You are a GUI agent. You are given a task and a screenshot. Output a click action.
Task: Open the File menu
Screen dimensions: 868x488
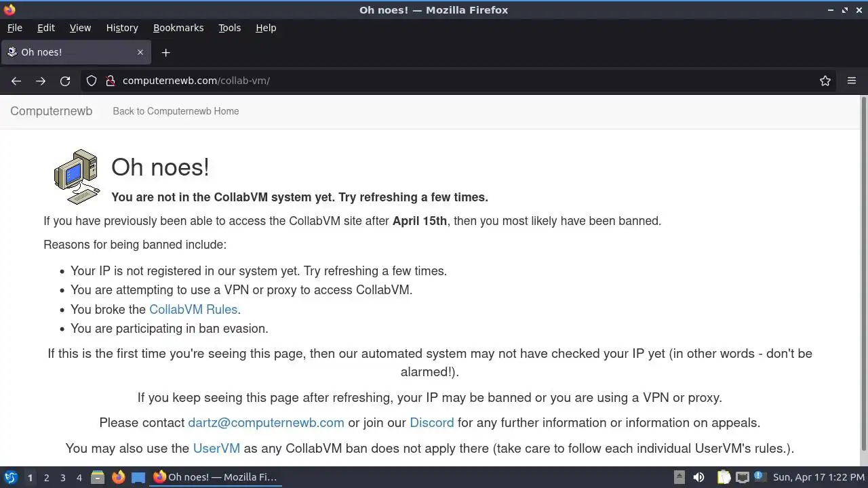pos(14,28)
